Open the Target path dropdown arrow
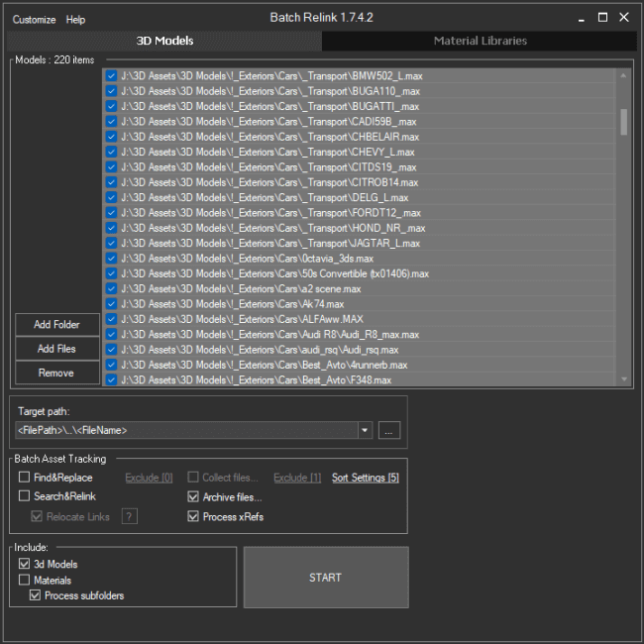The height and width of the screenshot is (644, 644). [365, 430]
